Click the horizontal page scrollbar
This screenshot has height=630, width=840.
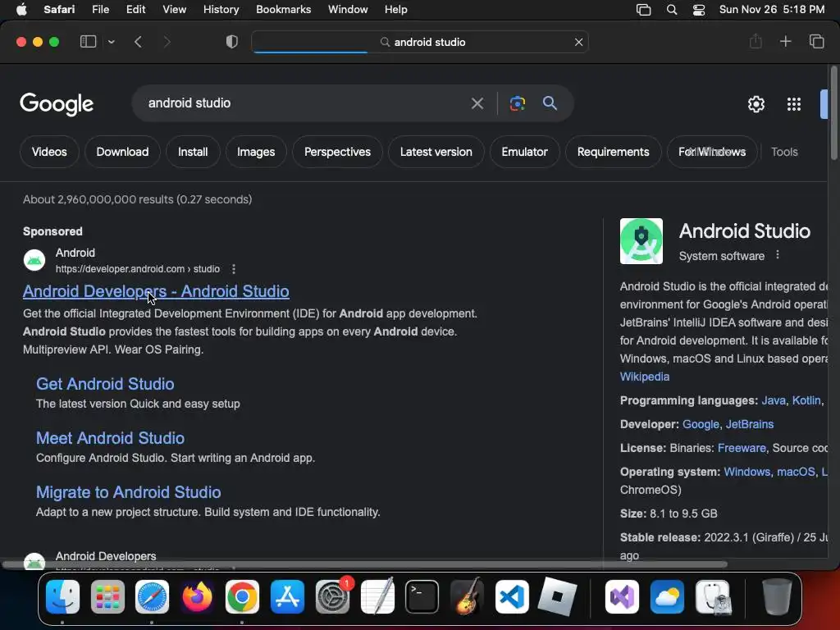[x=364, y=564]
